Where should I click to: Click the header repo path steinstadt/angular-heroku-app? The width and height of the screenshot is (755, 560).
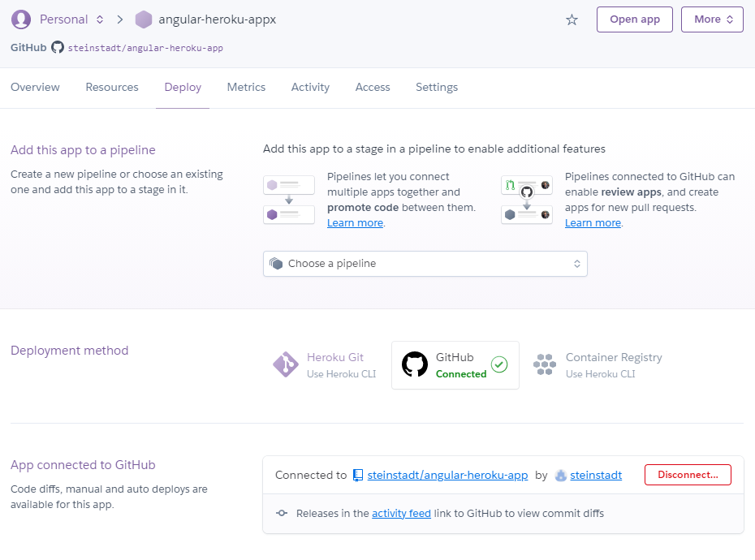(145, 48)
